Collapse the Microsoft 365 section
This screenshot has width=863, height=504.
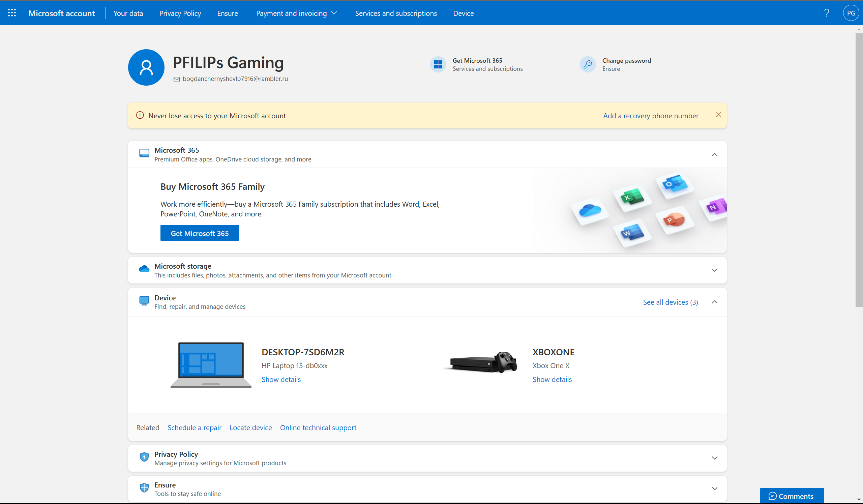pos(715,155)
